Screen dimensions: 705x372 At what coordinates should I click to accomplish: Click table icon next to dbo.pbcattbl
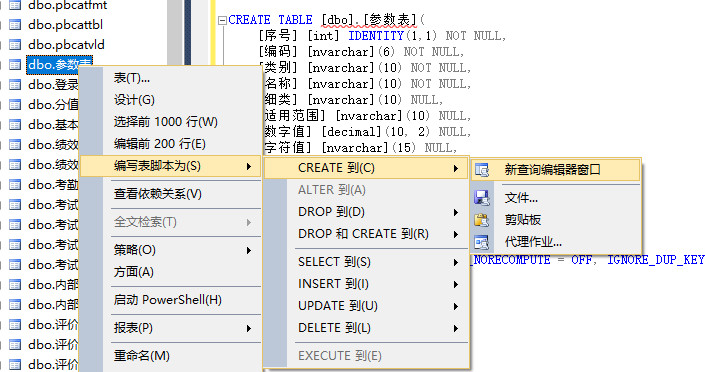[x=15, y=25]
